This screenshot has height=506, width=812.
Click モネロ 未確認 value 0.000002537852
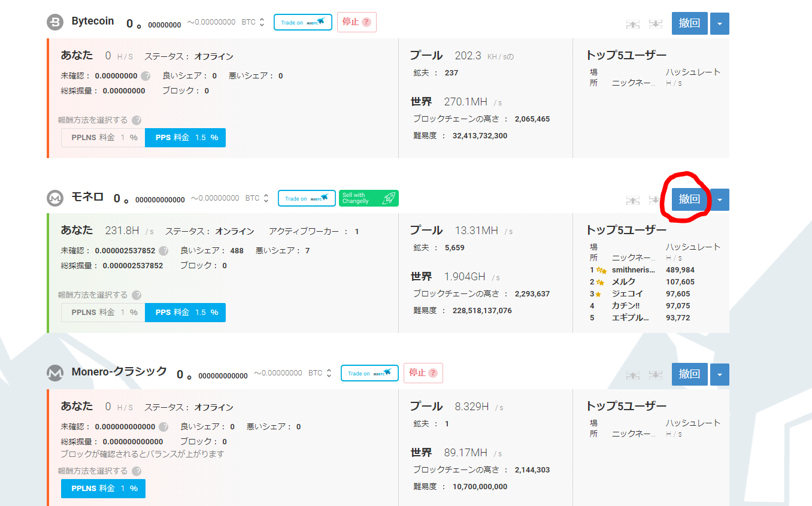click(x=125, y=251)
